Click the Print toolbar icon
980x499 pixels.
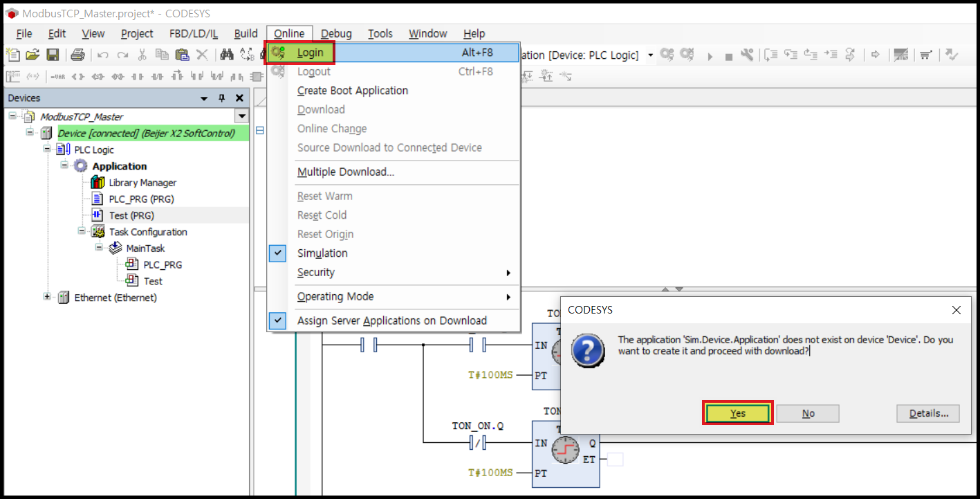point(77,55)
